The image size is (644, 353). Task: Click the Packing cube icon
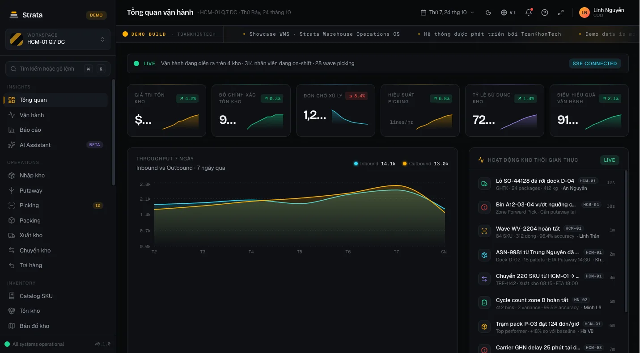[12, 220]
